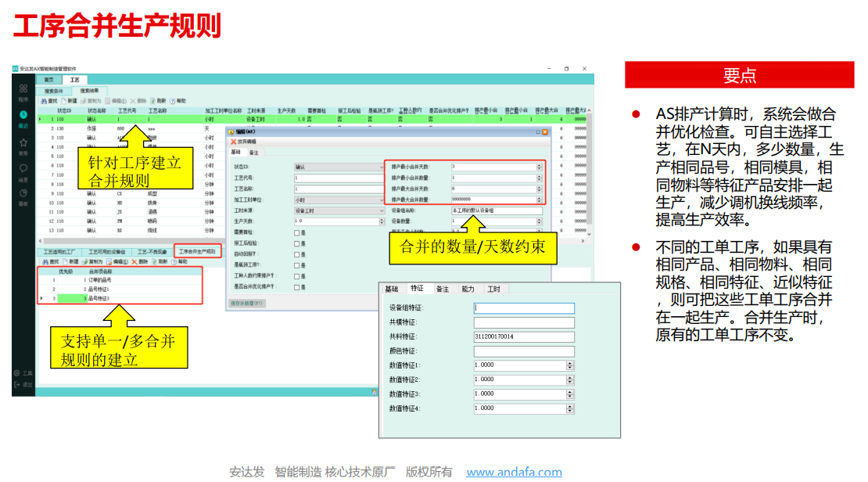Click the 排产最小合并数量 spinner arrows
Viewport: 868px width, 482px height.
coord(540,178)
